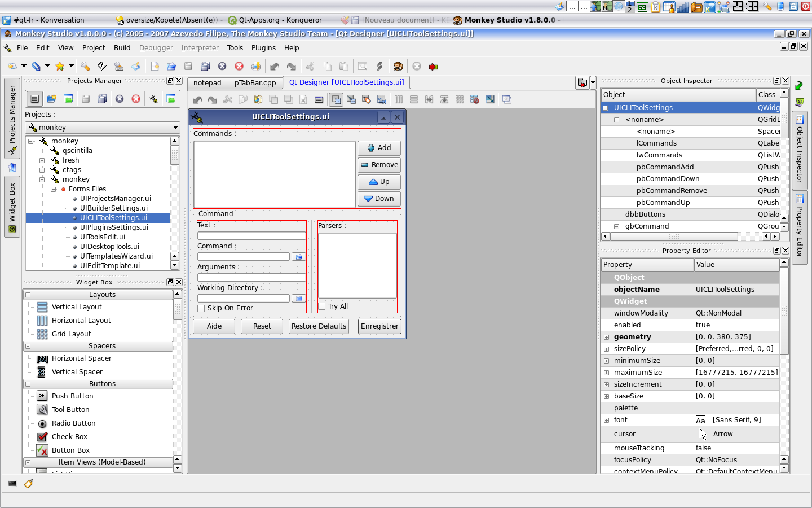The image size is (812, 508).
Task: Collapse the Layouts category in Widget Box
Action: [x=28, y=295]
